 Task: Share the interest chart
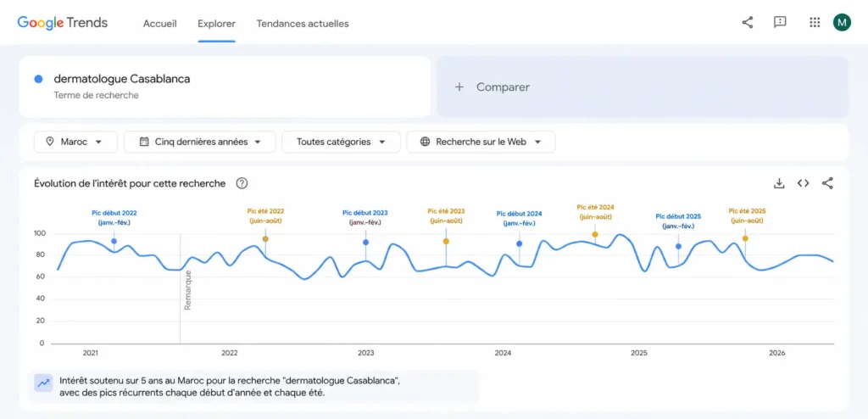(x=827, y=183)
